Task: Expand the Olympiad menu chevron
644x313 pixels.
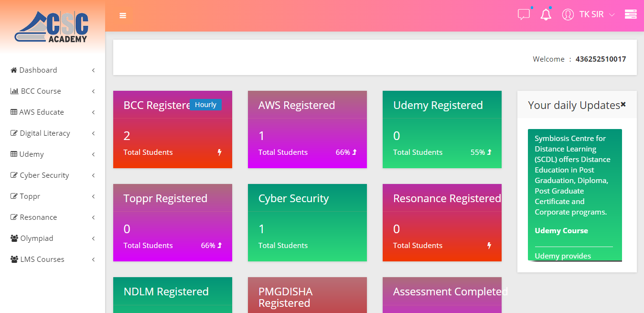Action: point(93,238)
